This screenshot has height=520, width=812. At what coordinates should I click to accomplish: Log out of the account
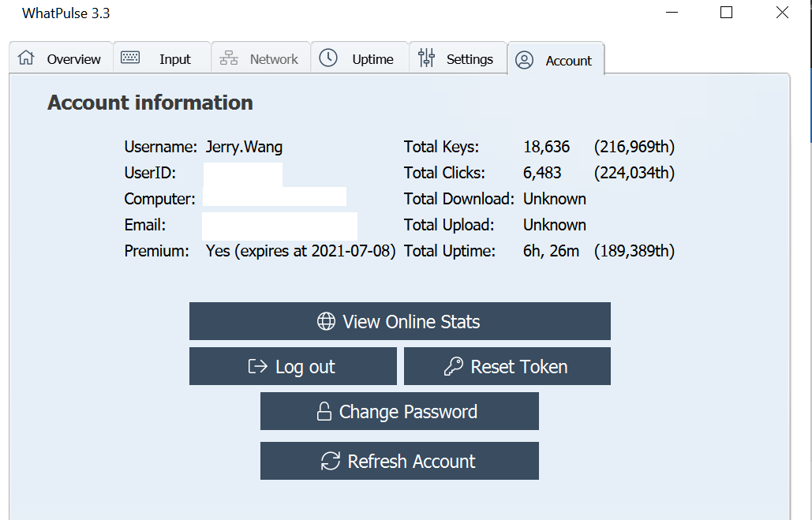[x=293, y=366]
